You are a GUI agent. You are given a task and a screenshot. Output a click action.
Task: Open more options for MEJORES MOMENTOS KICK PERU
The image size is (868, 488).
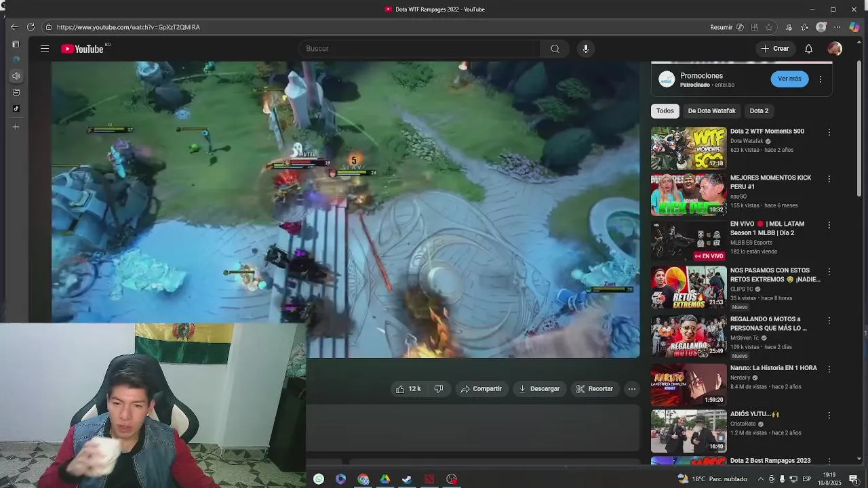[x=829, y=179]
